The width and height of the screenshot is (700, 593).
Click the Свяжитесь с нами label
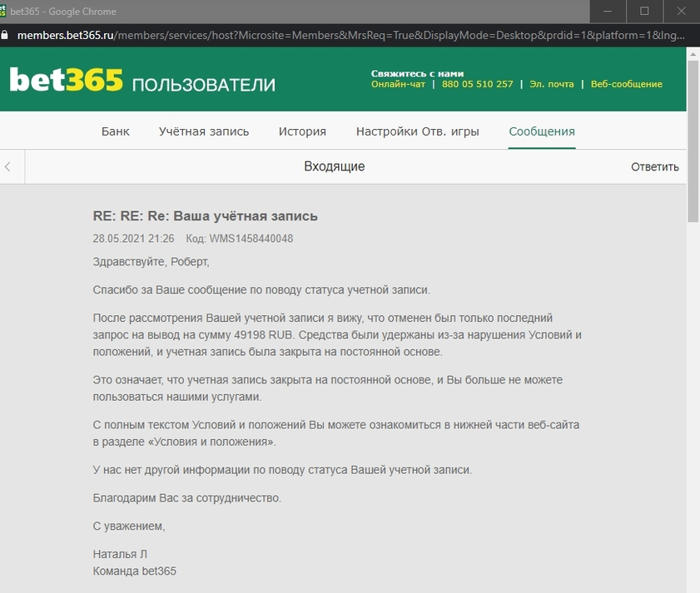click(x=417, y=73)
